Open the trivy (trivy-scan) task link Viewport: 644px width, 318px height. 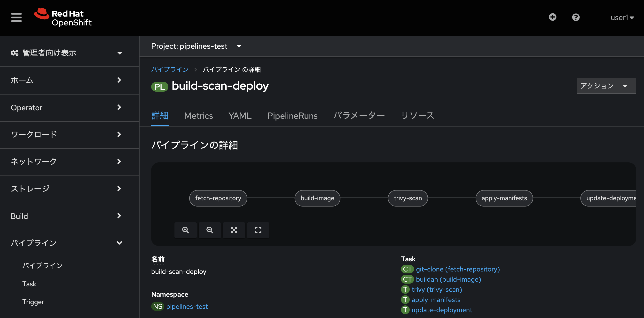click(x=437, y=289)
